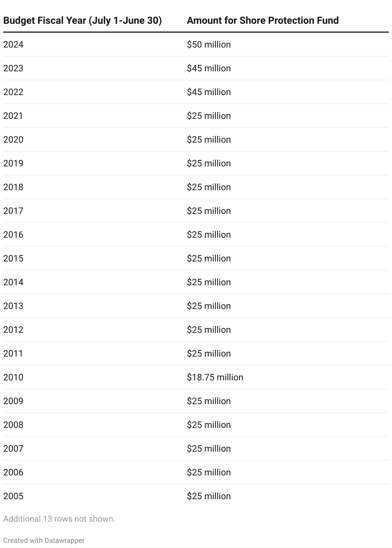Open the Created with Datawrapper link

tap(44, 541)
